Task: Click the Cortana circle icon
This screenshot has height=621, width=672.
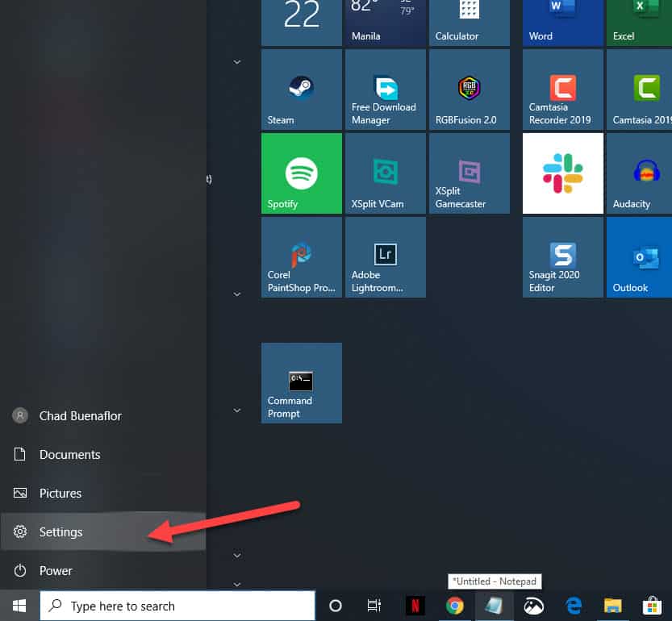Action: [x=335, y=606]
